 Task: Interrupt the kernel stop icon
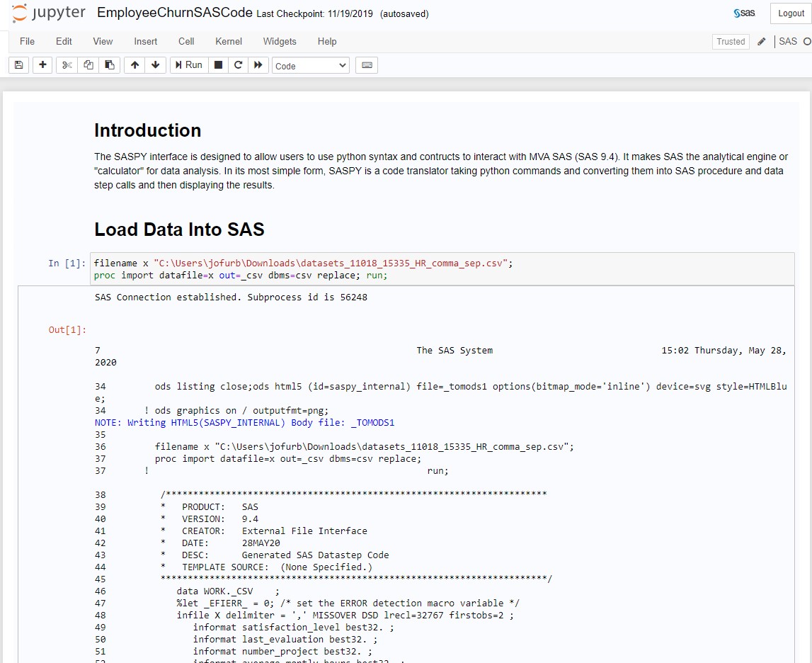coord(219,65)
